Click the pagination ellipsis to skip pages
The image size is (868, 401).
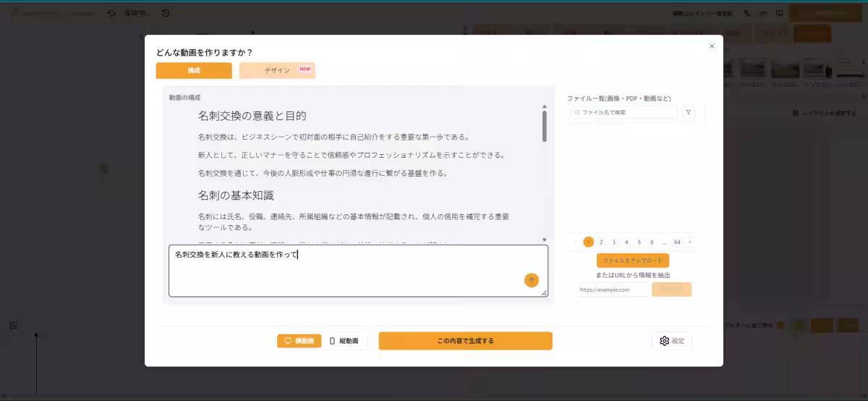click(x=664, y=242)
